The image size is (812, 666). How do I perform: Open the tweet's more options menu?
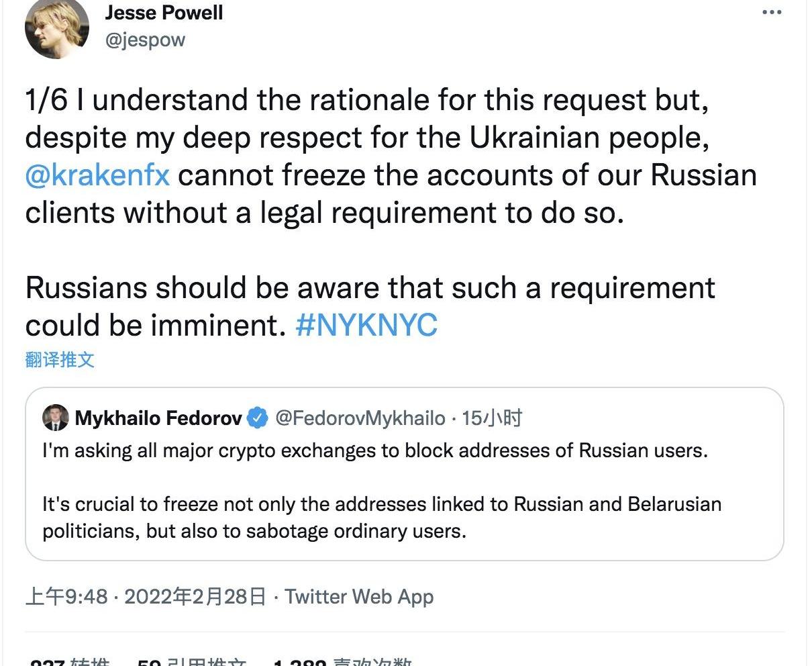point(772,13)
